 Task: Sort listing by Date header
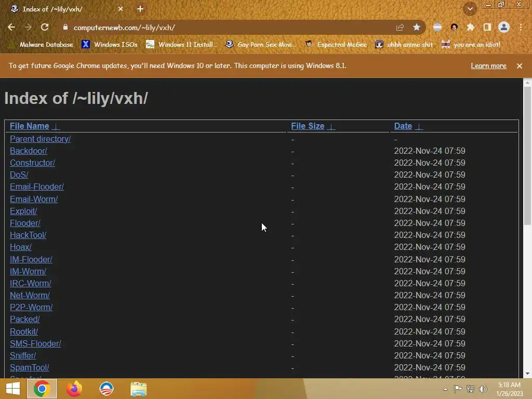coord(403,126)
